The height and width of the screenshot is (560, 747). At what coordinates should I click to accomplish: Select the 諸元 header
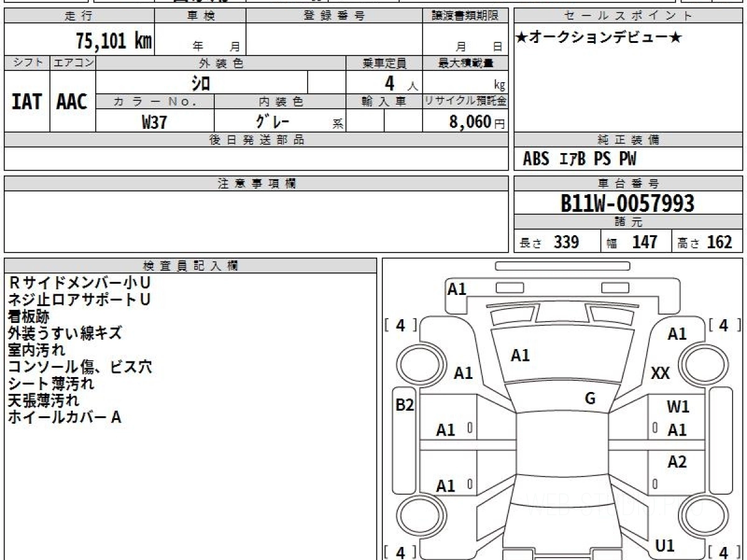(x=629, y=222)
